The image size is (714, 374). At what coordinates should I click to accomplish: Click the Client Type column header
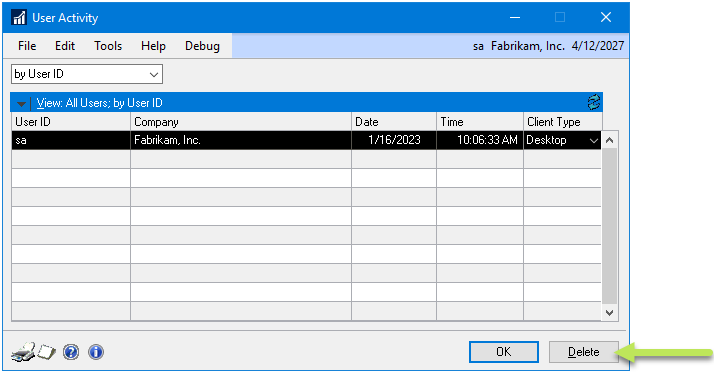(563, 122)
